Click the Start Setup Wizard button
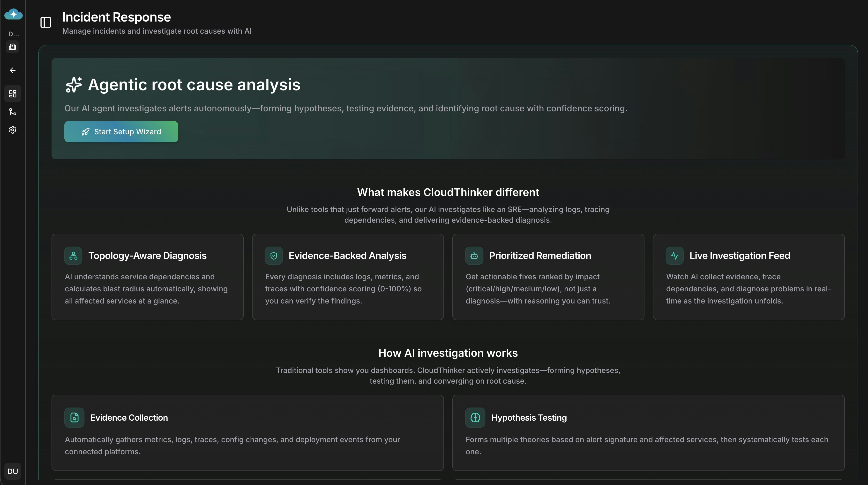The height and width of the screenshot is (485, 868). (x=121, y=131)
